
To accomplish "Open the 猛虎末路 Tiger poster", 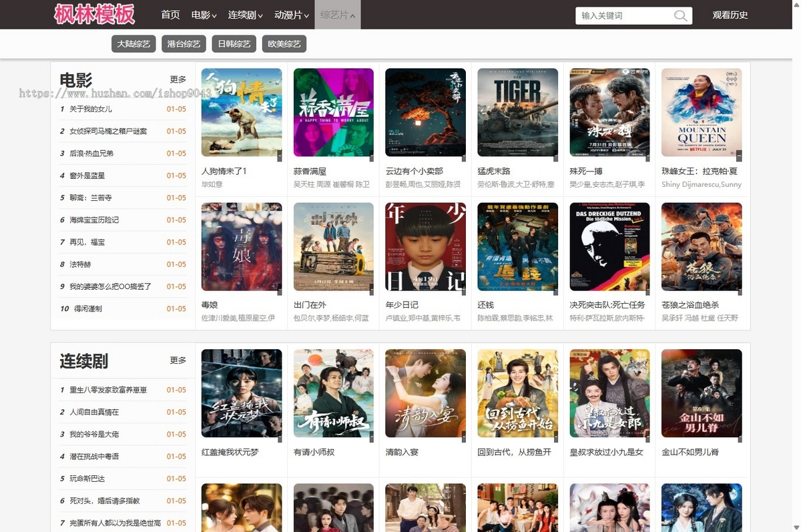I will click(x=517, y=113).
